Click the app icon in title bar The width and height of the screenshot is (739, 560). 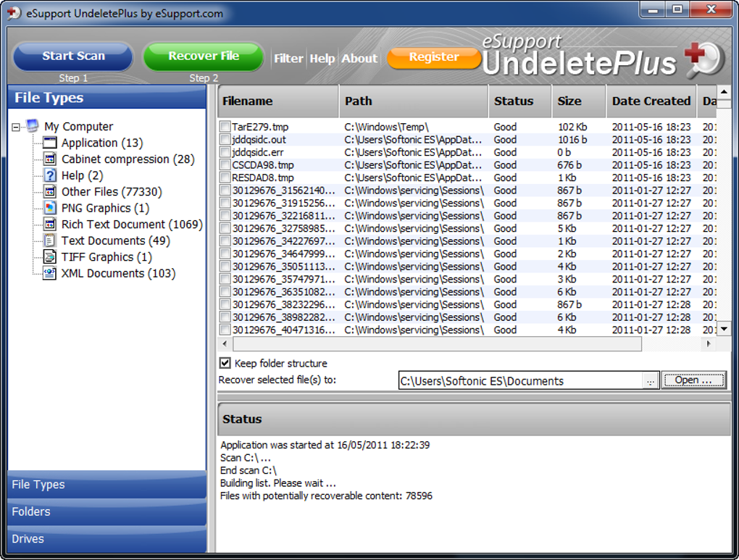14,13
